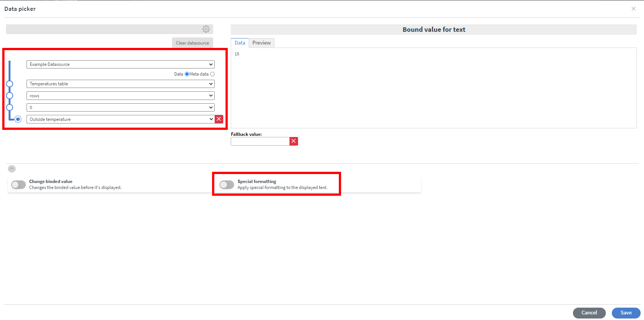
Task: Close the Data picker dialog
Action: (x=634, y=9)
